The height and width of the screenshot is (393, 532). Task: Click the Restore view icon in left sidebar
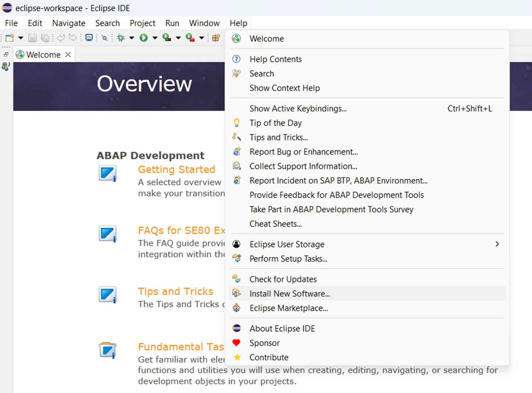[x=6, y=54]
